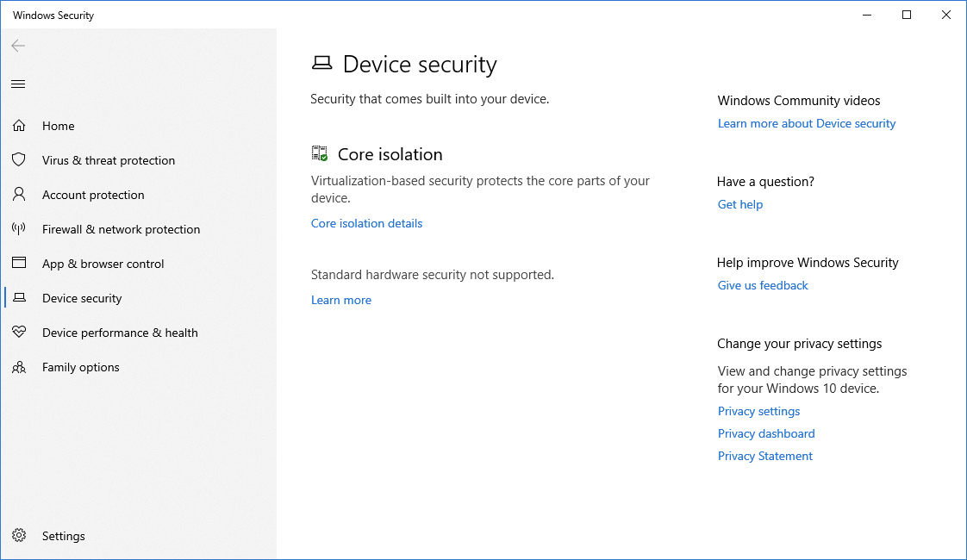The height and width of the screenshot is (560, 967).
Task: Open Family options page
Action: tap(81, 368)
